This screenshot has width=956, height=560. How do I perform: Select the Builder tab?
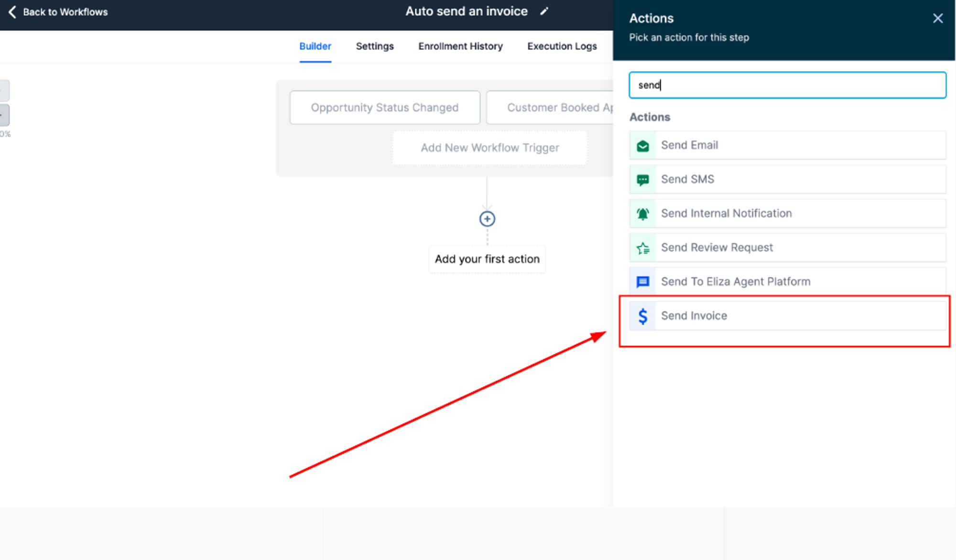point(315,46)
